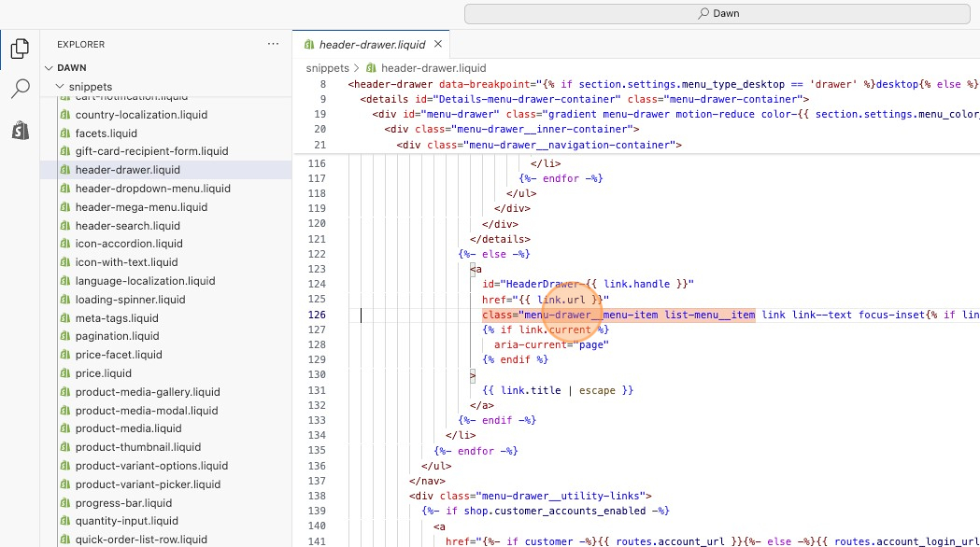
Task: Click the Liquid icon next to progress-bar.liquid
Action: pyautogui.click(x=65, y=503)
